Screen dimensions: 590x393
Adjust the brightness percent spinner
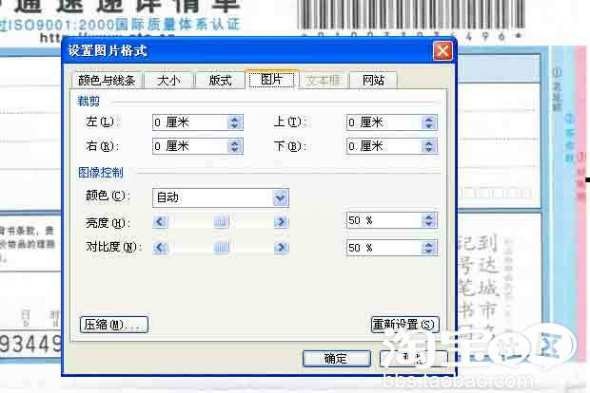[429, 220]
